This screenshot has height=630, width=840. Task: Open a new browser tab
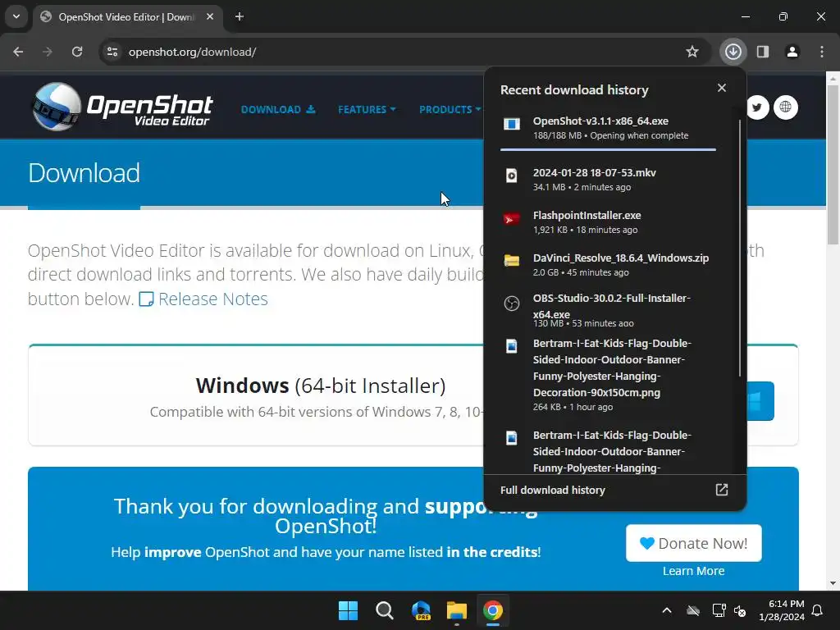click(240, 16)
